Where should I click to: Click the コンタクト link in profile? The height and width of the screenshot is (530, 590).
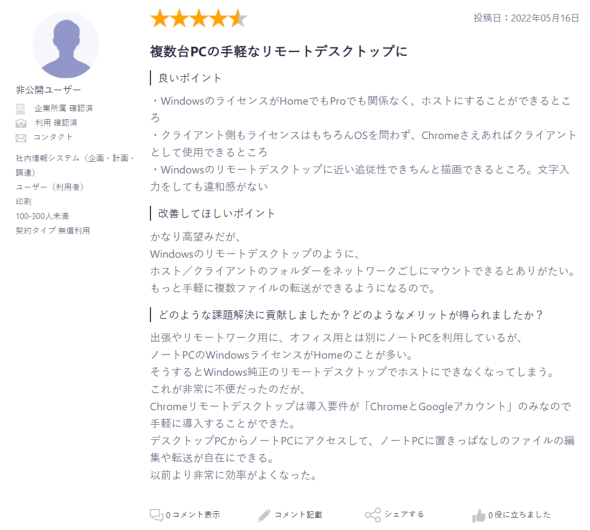pos(53,137)
